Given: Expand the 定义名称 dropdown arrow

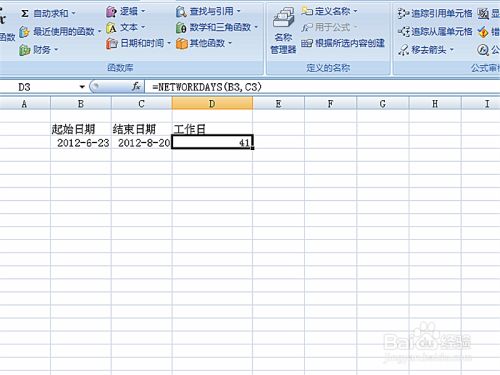Looking at the screenshot, I should coord(355,12).
